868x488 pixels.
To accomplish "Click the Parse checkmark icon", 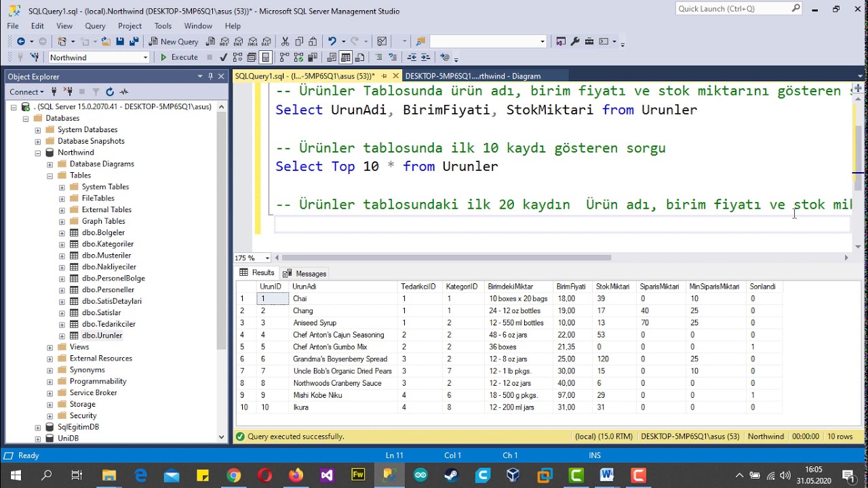I will pos(223,58).
